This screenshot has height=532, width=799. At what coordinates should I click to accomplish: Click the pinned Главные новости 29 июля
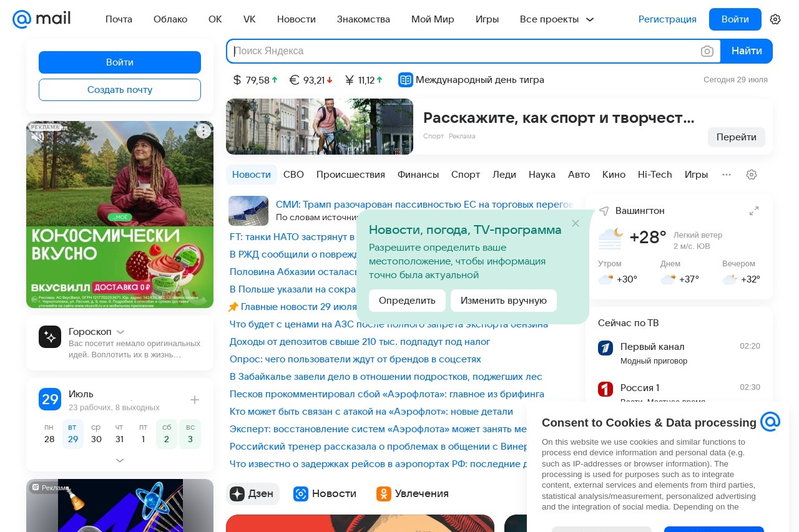298,307
